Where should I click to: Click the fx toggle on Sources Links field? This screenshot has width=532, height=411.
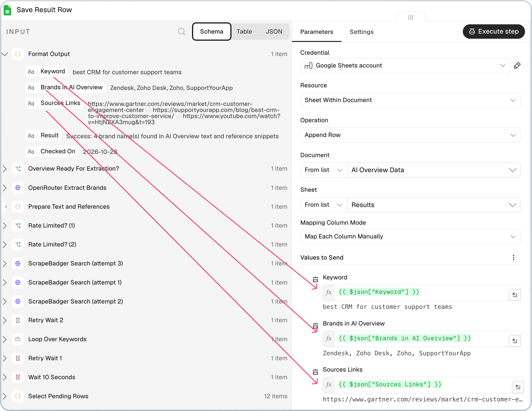[329, 385]
